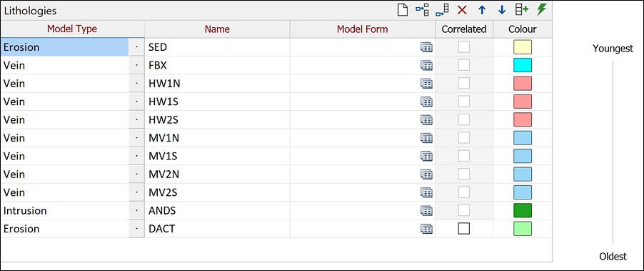This screenshot has height=271, width=644.
Task: Move selected lithology up with arrow icon
Action: point(482,10)
